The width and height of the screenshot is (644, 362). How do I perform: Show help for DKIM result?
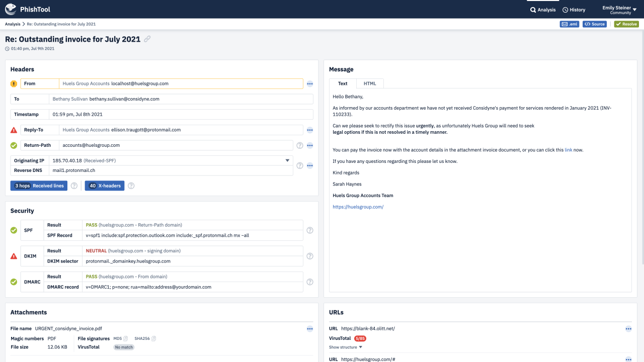pyautogui.click(x=310, y=256)
